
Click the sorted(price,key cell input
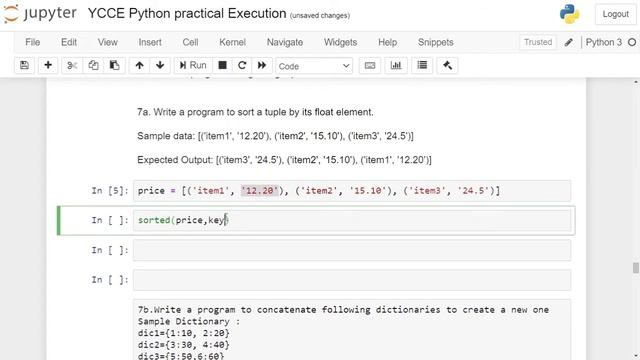[352, 220]
